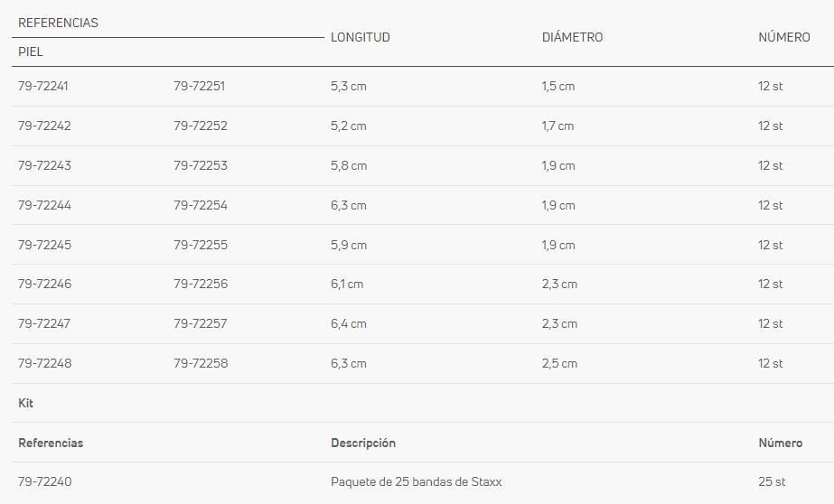Click the Kit section heading
Screen dimensions: 834x504
click(x=25, y=403)
